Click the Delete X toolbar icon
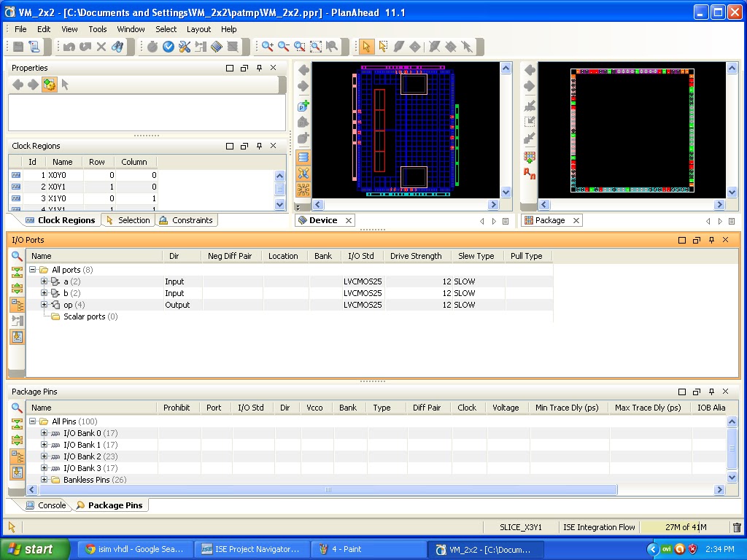 pyautogui.click(x=101, y=46)
